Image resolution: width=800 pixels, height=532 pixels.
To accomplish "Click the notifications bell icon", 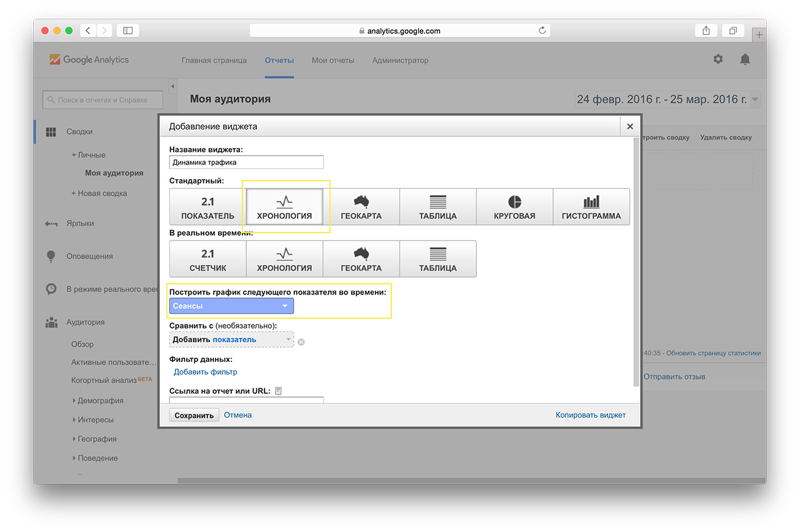I will (744, 59).
